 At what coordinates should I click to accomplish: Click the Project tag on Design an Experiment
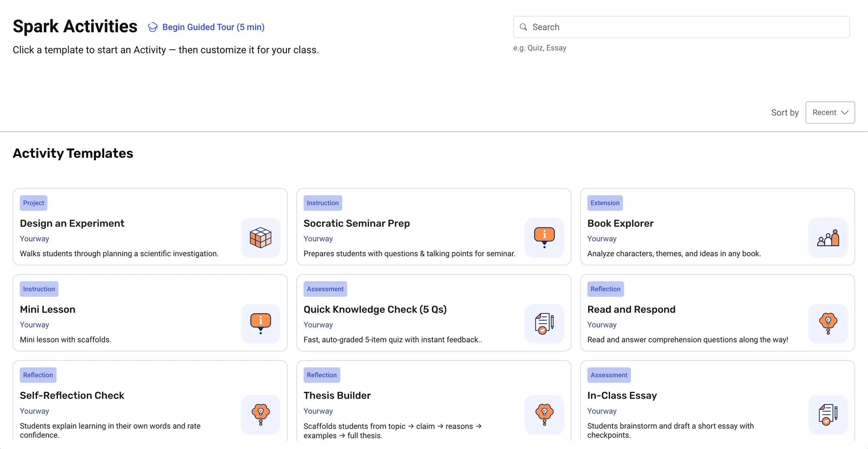[33, 203]
